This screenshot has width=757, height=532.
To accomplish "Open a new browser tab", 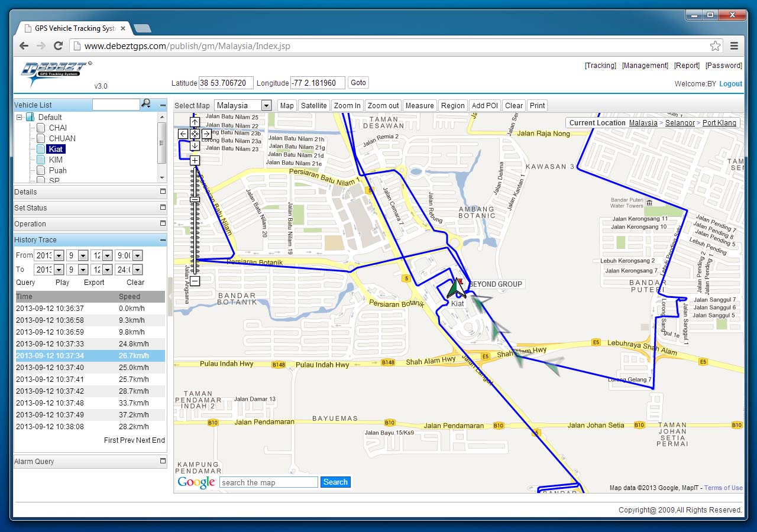I will (x=142, y=28).
